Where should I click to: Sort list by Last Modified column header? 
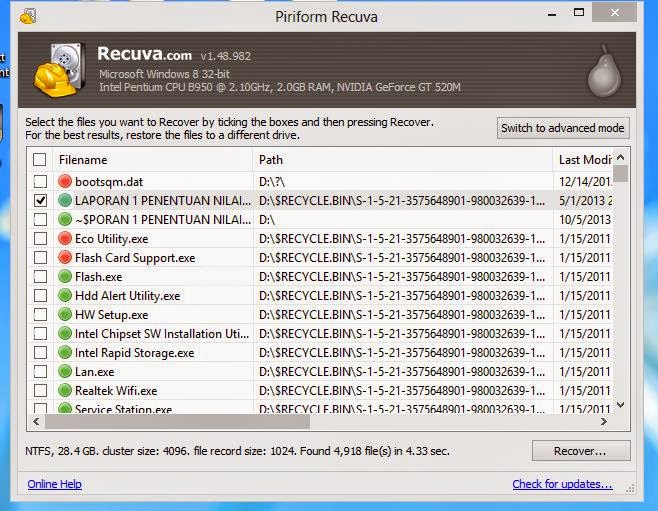(583, 160)
